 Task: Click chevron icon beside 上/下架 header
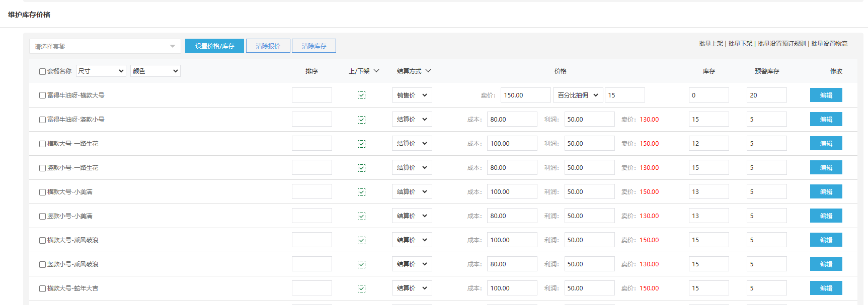point(376,71)
